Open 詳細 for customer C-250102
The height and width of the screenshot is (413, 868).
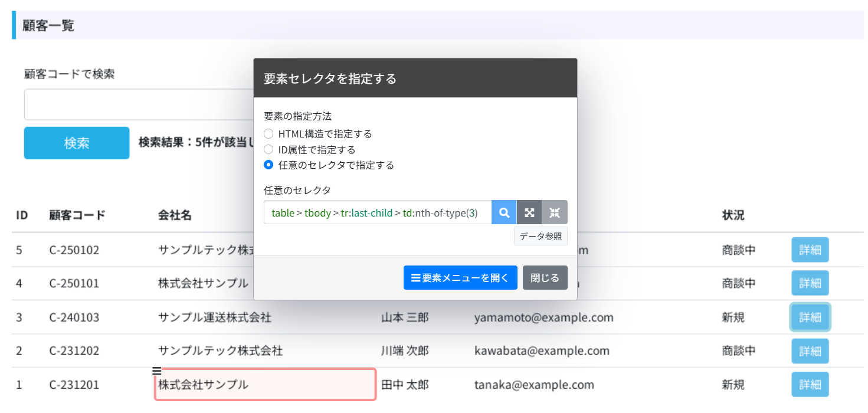coord(810,250)
